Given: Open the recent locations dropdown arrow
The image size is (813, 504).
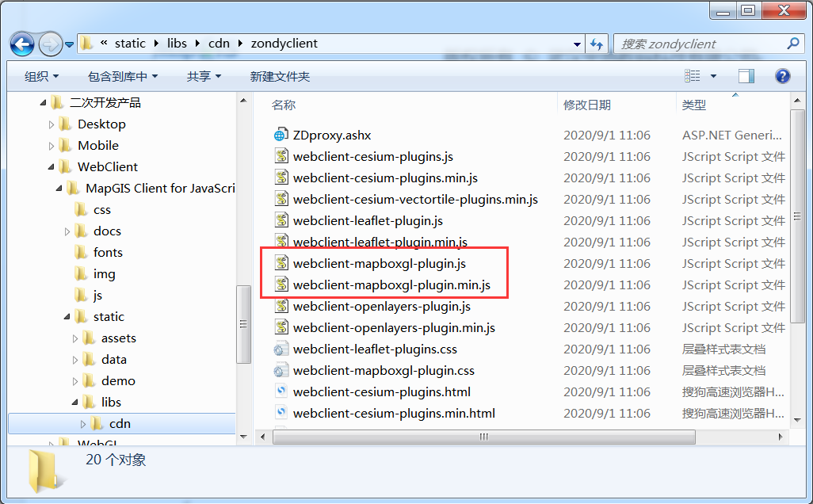Looking at the screenshot, I should tap(70, 44).
